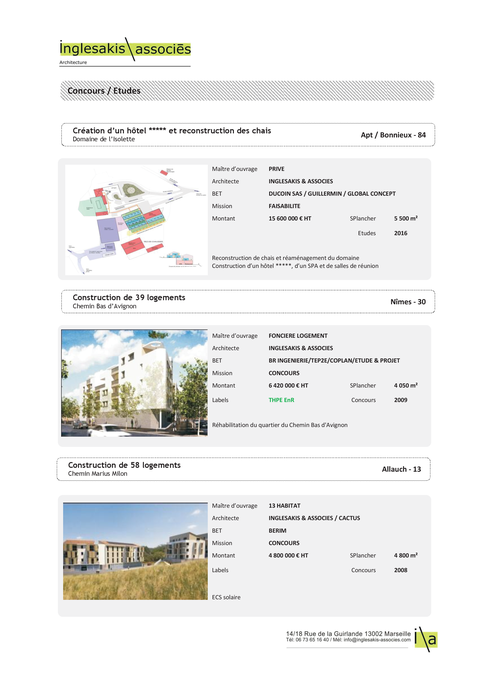This screenshot has width=480, height=679.
Task: Open the 58 logements render with grass field
Action: coord(135,551)
